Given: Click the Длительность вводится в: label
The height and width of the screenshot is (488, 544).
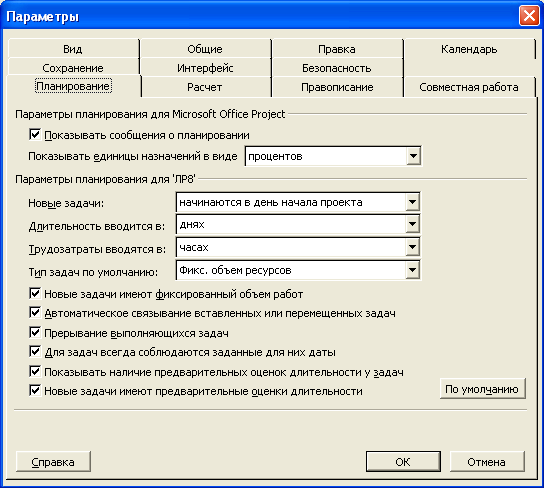Looking at the screenshot, I should [97, 226].
